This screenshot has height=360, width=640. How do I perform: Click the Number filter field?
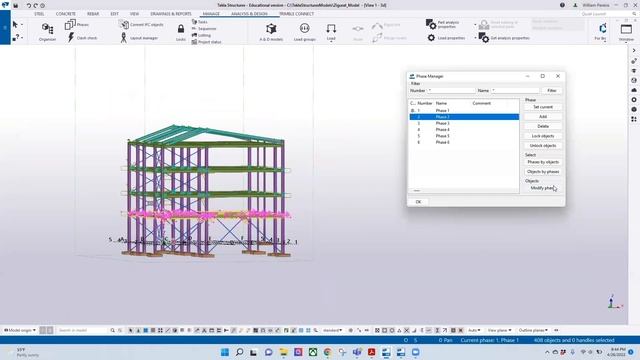[x=451, y=91]
